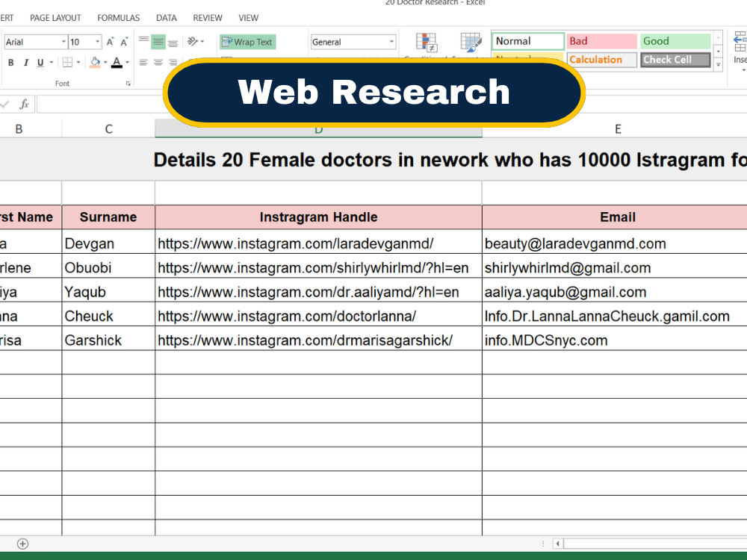Open the PAGE LAYOUT tab
The height and width of the screenshot is (560, 747).
pyautogui.click(x=55, y=18)
